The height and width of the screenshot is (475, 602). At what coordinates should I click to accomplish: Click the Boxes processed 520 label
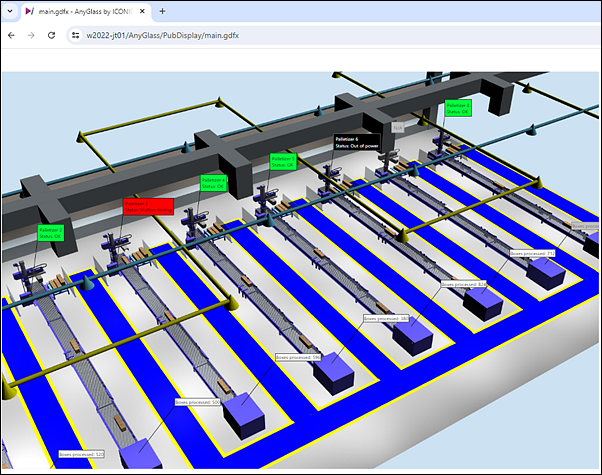[81, 454]
